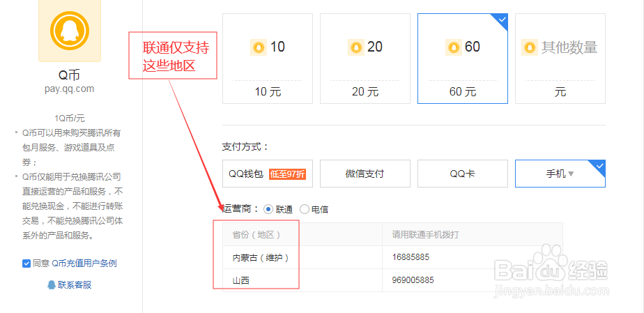
Task: Select the 10 Q币 for 10元 option
Action: tap(268, 59)
